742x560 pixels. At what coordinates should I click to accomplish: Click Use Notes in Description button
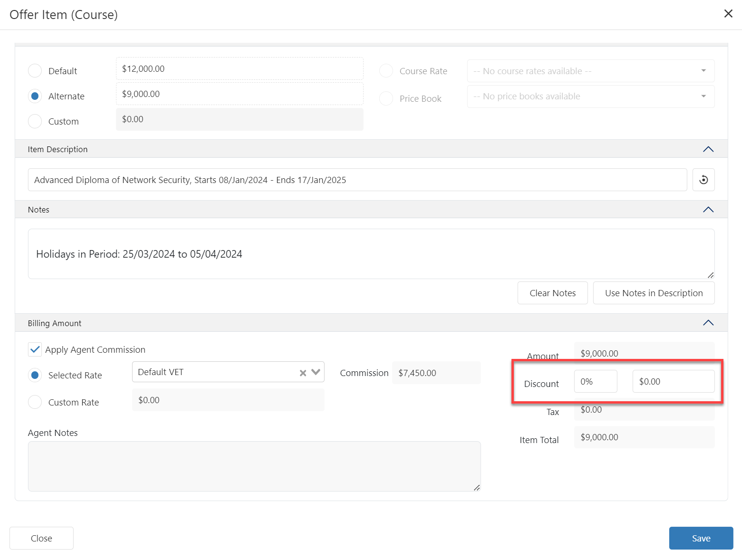point(654,293)
